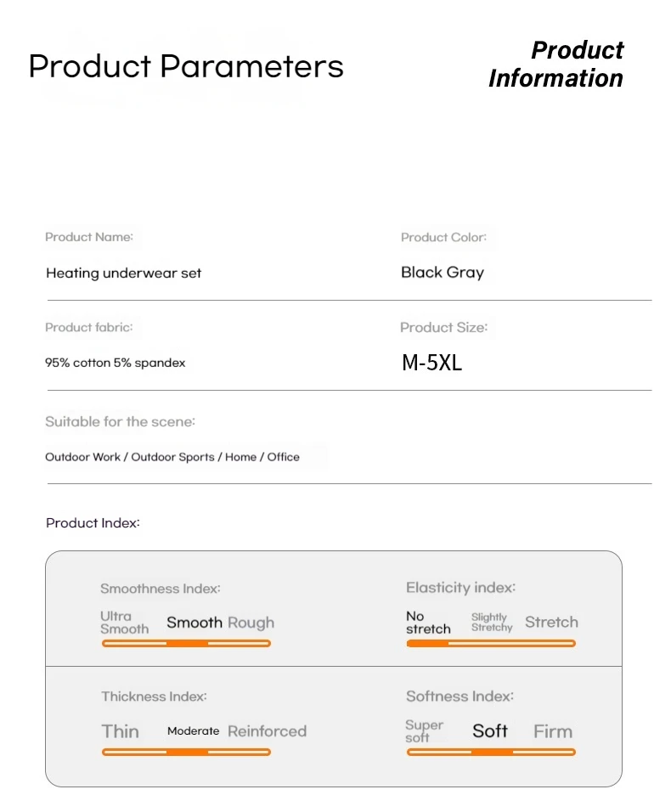Select the Stretch elasticity label

click(551, 622)
